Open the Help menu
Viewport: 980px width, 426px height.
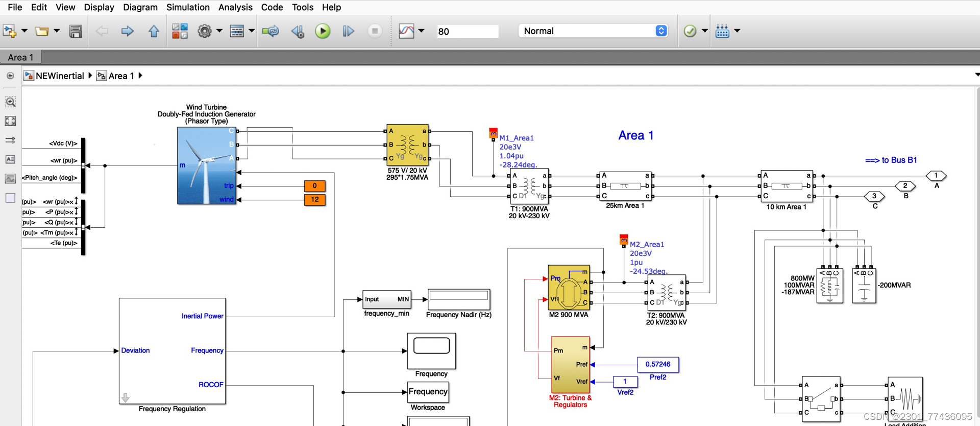331,7
